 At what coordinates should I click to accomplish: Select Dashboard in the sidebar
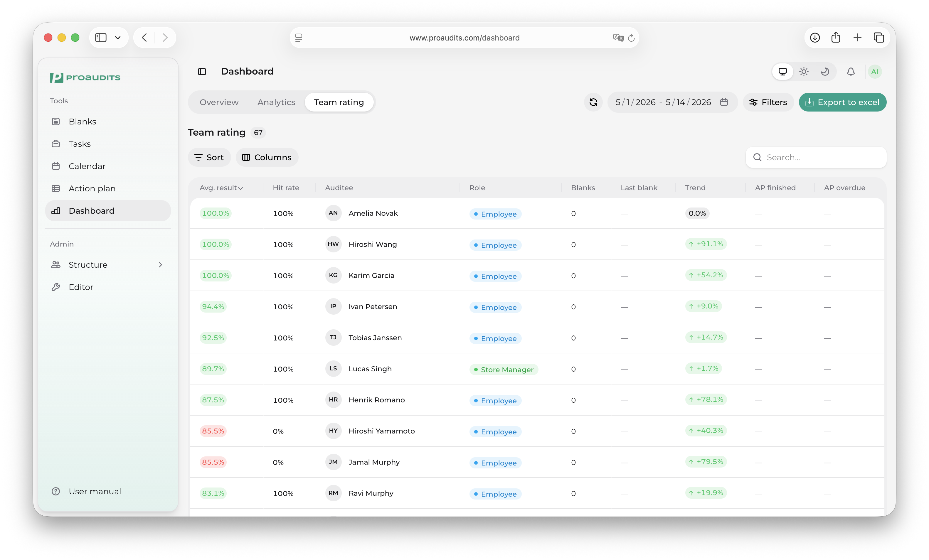[108, 211]
